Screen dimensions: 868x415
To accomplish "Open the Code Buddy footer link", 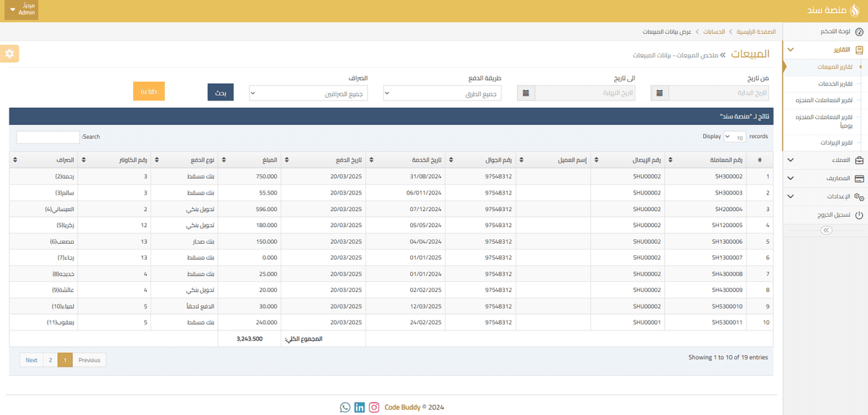I will click(402, 408).
